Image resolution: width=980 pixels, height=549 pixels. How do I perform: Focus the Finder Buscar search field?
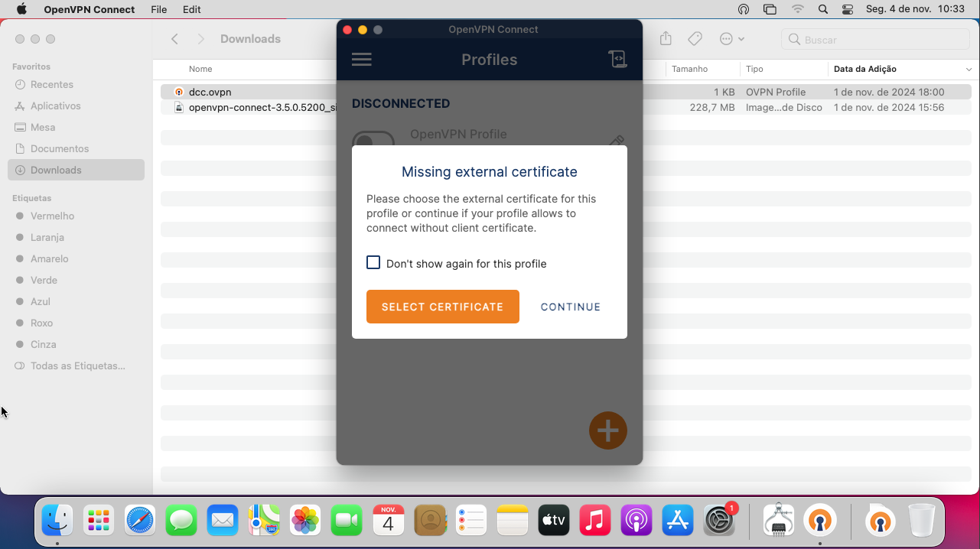coord(877,39)
